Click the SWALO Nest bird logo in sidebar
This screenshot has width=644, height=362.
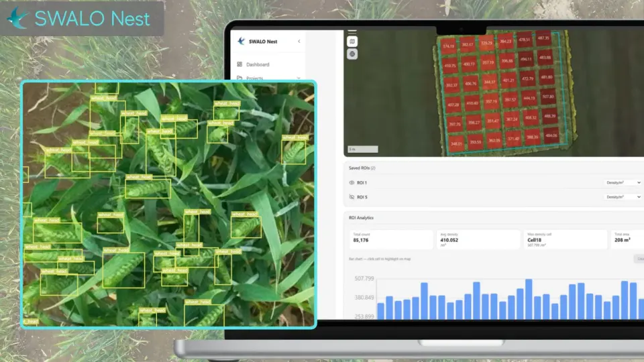coord(241,41)
